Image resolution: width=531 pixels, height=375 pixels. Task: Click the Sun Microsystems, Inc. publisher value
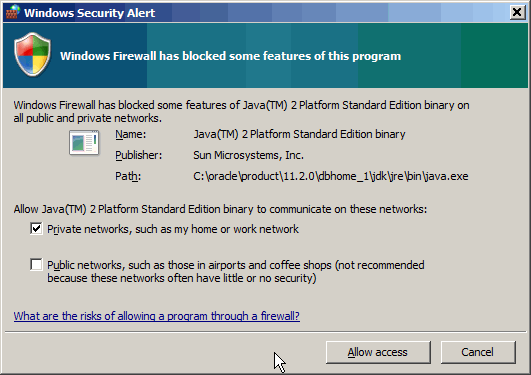[249, 155]
